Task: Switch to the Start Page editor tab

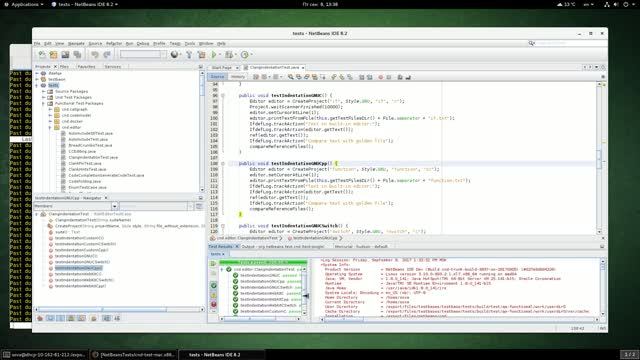Action: pyautogui.click(x=222, y=67)
